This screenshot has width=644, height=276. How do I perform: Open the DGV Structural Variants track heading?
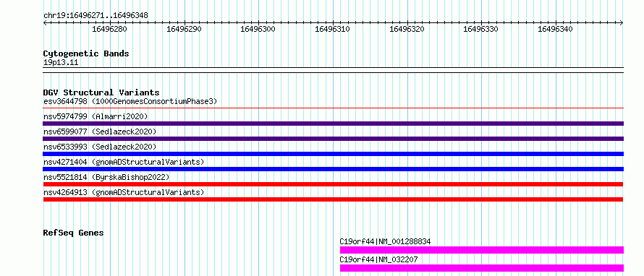coord(101,92)
